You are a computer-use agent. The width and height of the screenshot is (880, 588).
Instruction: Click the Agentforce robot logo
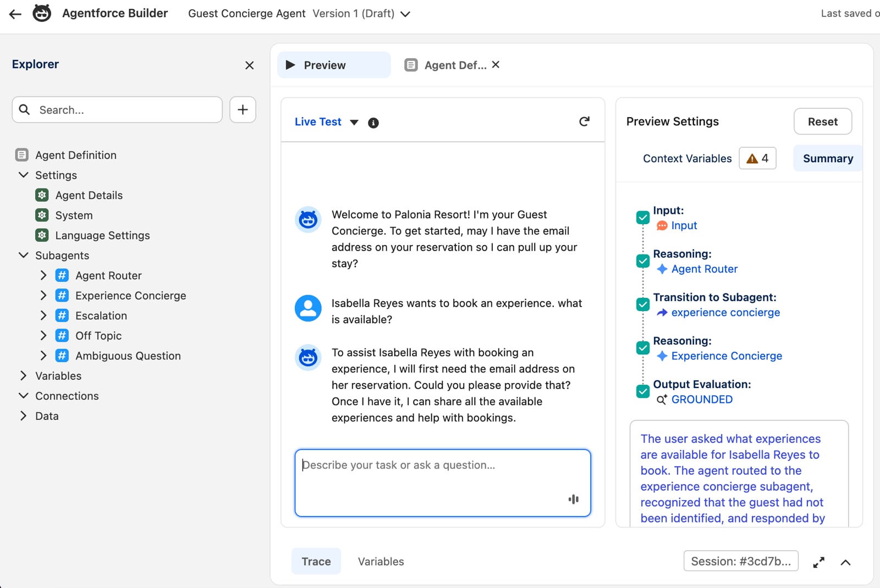[x=42, y=13]
